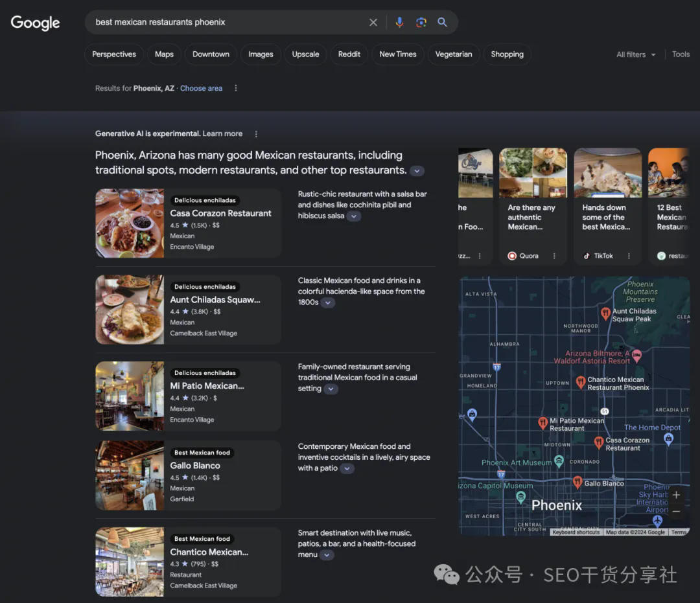Open the Chantico Mexican listing title
This screenshot has height=603, width=700.
pos(209,552)
